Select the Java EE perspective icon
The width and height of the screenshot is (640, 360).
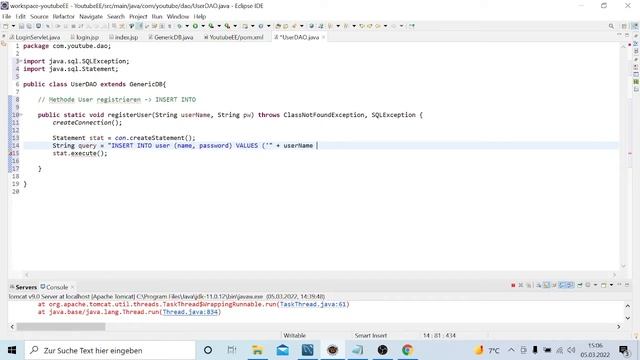(635, 26)
